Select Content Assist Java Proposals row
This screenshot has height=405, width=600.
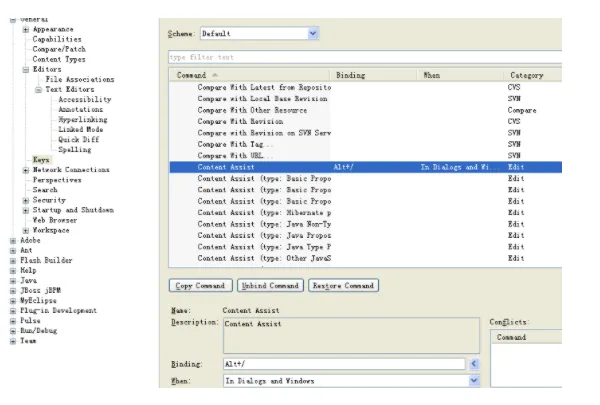click(x=365, y=235)
